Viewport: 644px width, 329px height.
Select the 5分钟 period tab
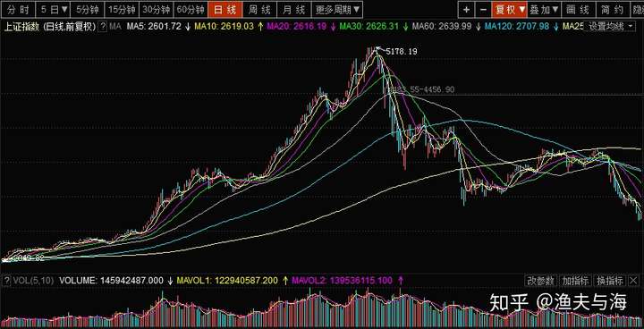coord(87,9)
